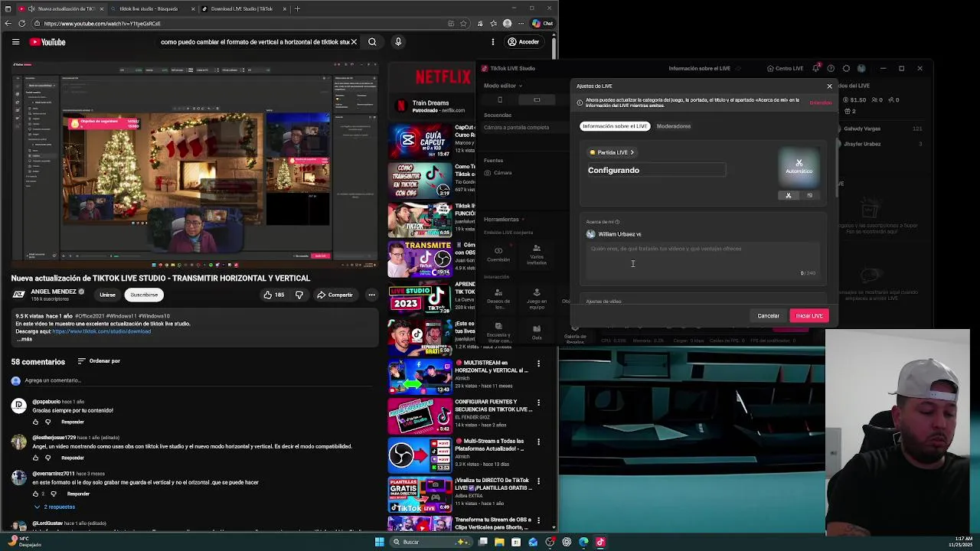Click the Configurando LIVE title field
980x551 pixels.
656,171
